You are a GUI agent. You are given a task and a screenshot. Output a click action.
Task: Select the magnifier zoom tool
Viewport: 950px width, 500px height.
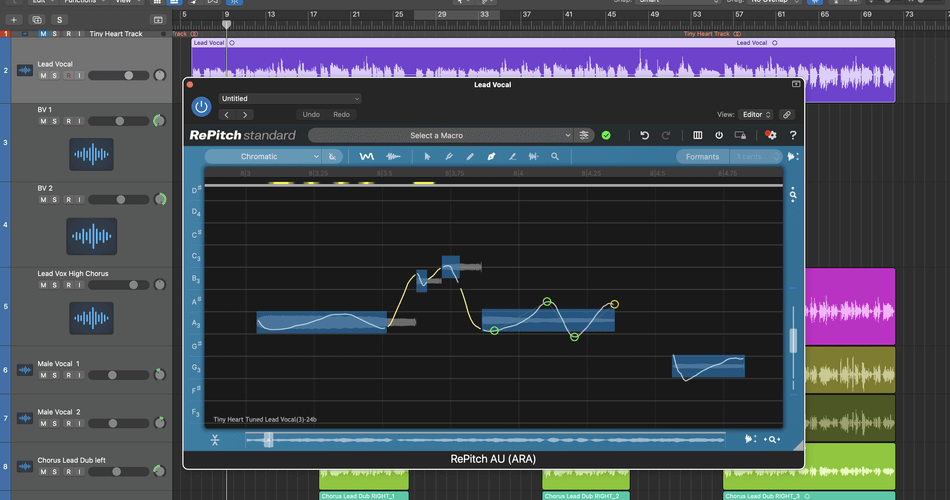click(x=555, y=156)
